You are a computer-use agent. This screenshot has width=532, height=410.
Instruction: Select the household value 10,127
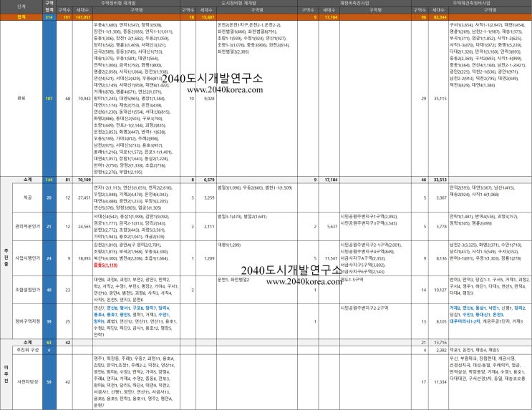pyautogui.click(x=440, y=290)
